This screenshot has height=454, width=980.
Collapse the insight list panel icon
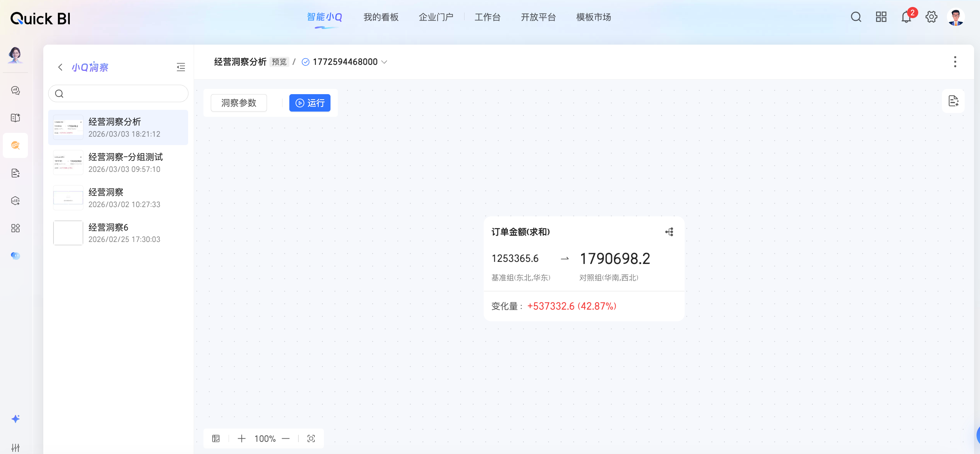pyautogui.click(x=181, y=67)
